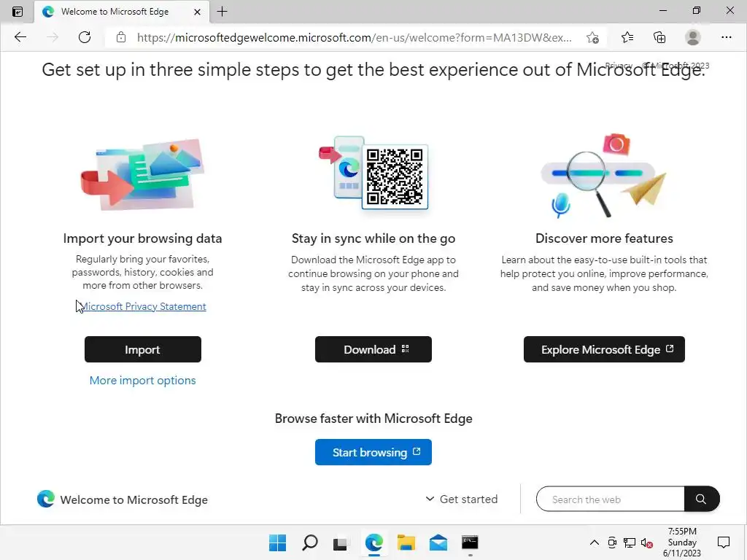Click the Meet Now tray icon
Screen dimensions: 747x560
point(612,542)
